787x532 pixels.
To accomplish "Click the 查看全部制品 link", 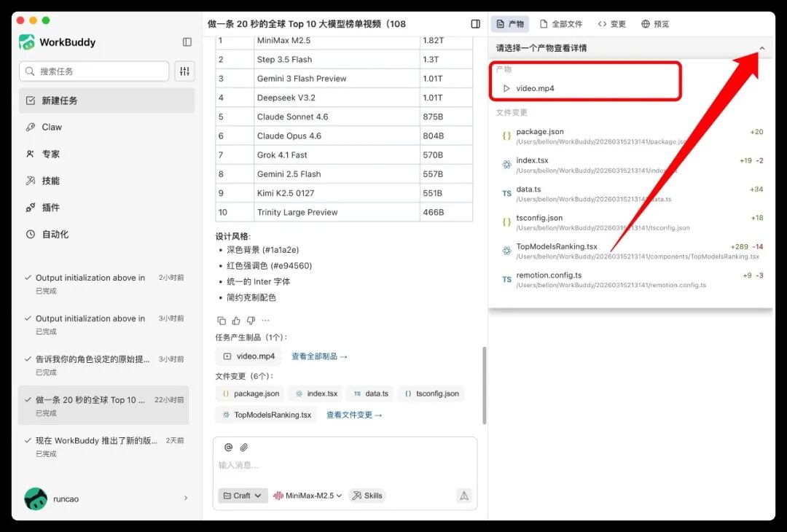I will (x=319, y=356).
